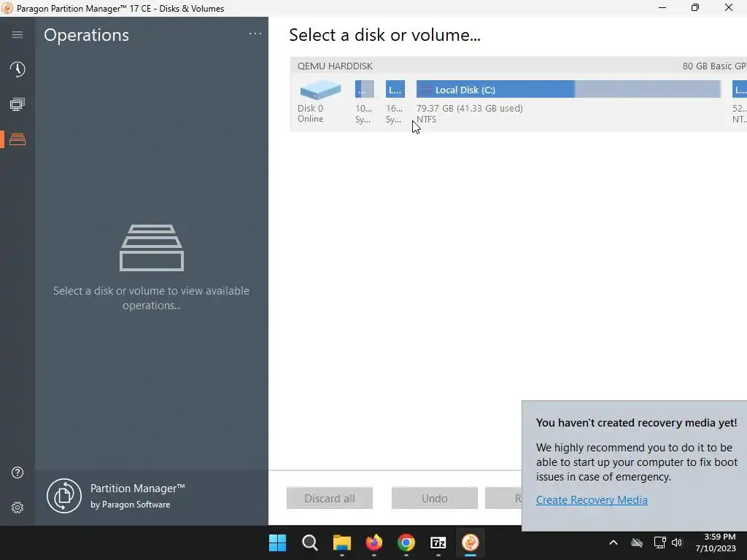The width and height of the screenshot is (747, 560).
Task: Open taskbar Search icon
Action: click(309, 542)
